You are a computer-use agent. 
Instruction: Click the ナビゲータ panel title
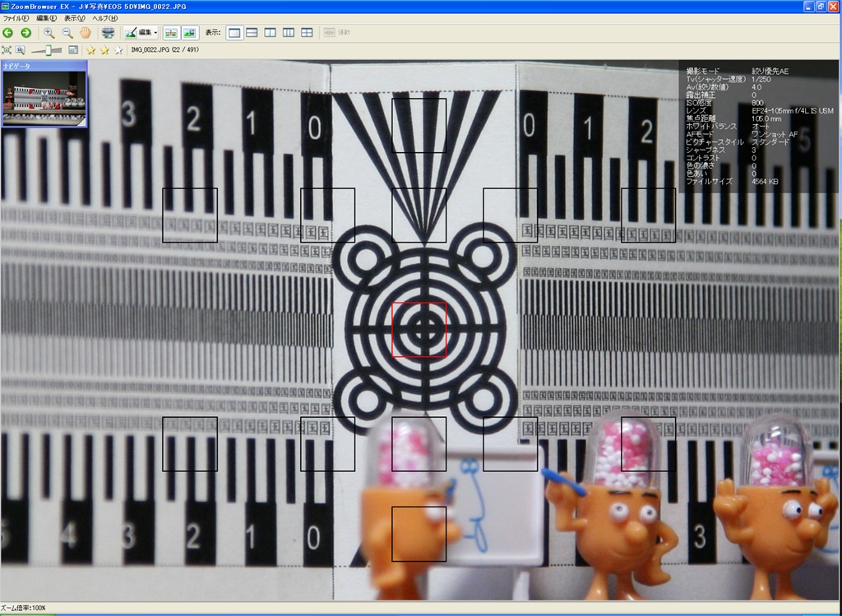coord(16,66)
